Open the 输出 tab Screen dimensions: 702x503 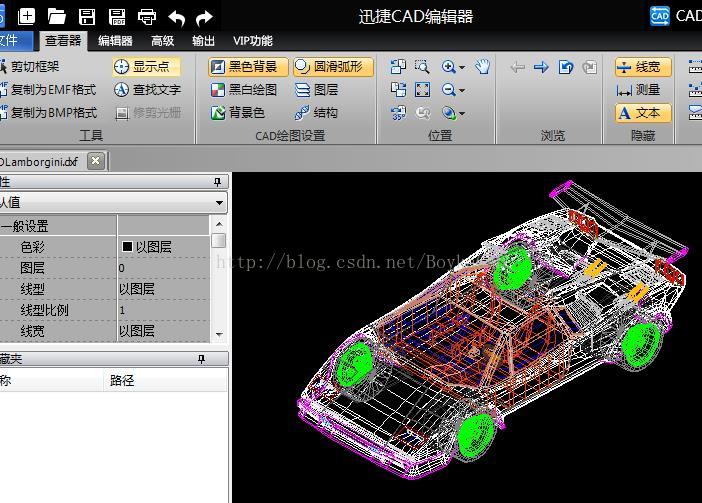204,41
